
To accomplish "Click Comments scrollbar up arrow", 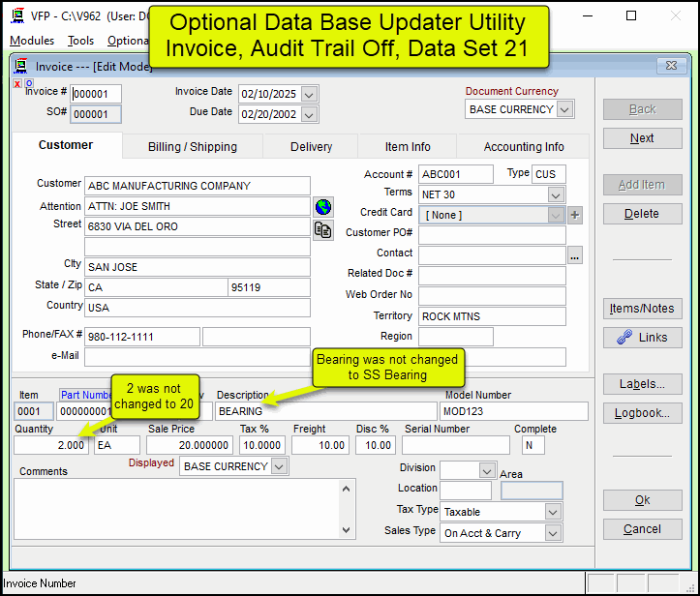I will (x=346, y=489).
